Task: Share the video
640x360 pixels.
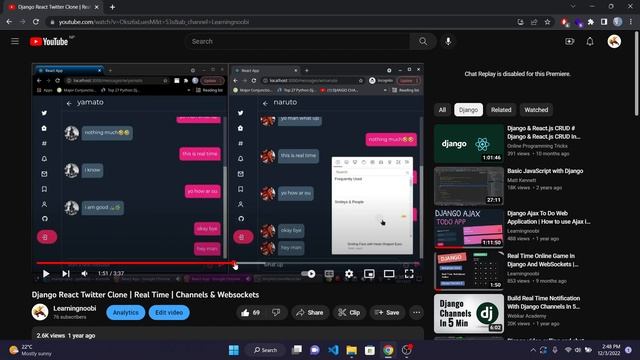Action: pos(310,313)
